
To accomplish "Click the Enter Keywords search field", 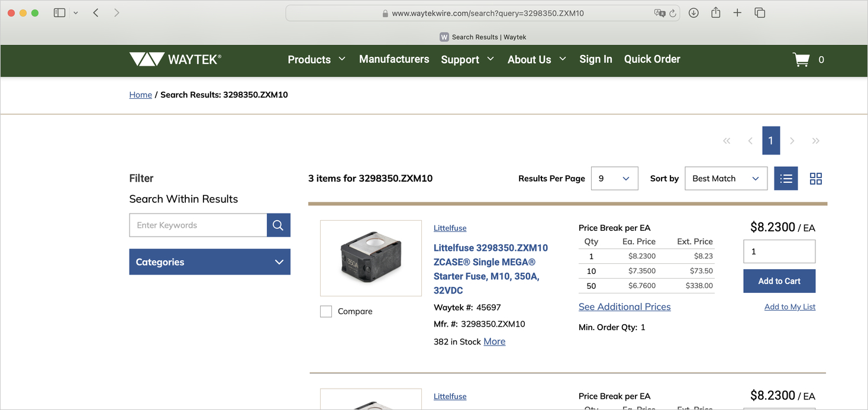I will pyautogui.click(x=198, y=225).
